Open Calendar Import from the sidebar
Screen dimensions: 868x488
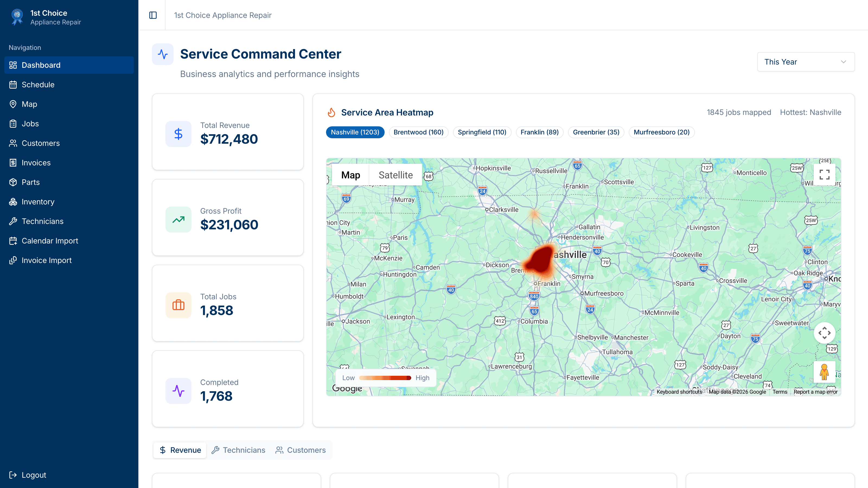(x=69, y=241)
